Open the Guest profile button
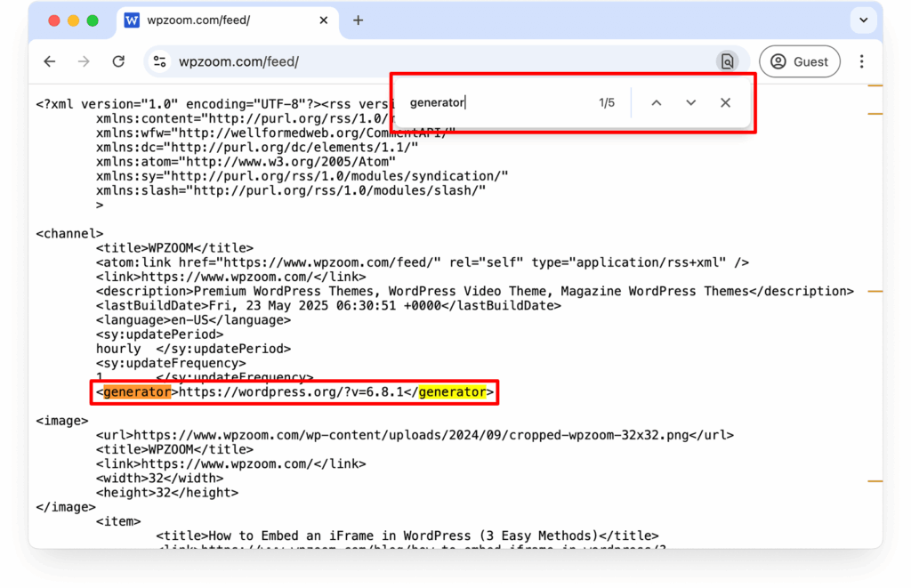The height and width of the screenshot is (588, 911). [800, 61]
